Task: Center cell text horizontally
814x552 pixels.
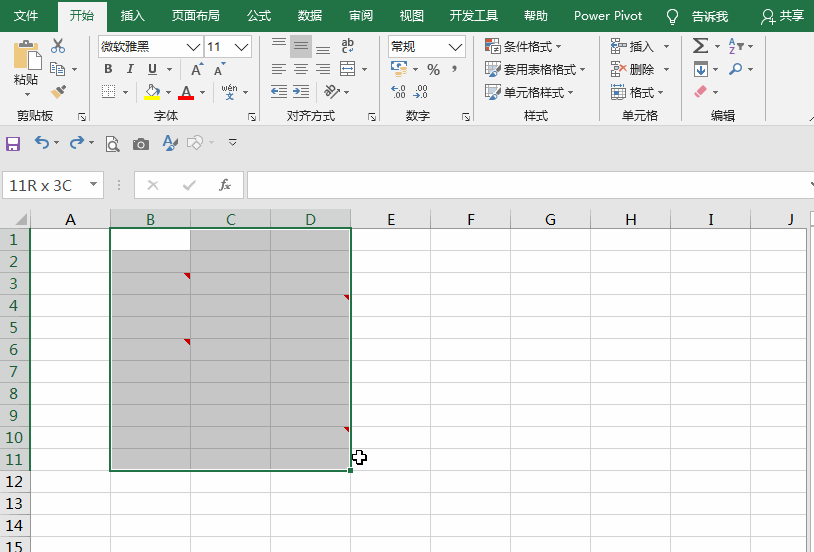Action: 301,69
